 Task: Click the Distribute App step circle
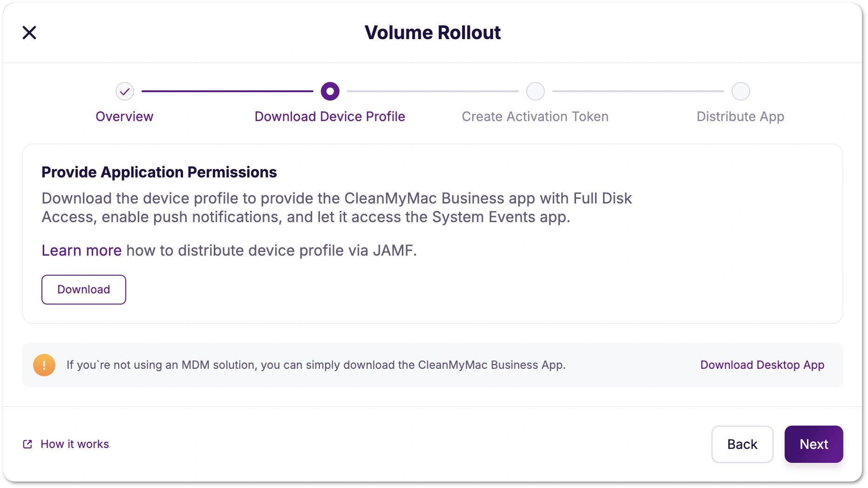[x=740, y=91]
